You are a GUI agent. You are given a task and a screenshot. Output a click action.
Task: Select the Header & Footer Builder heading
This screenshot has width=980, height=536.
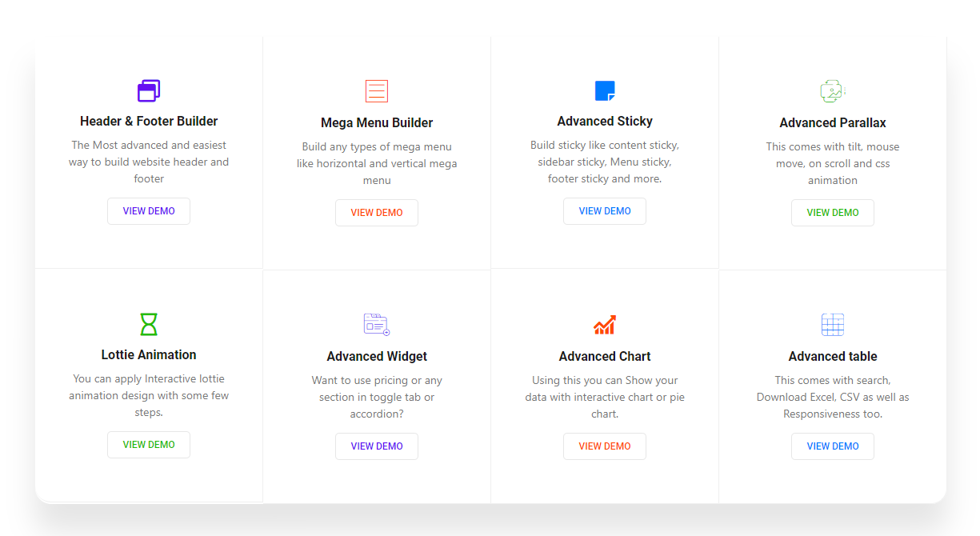[149, 122]
